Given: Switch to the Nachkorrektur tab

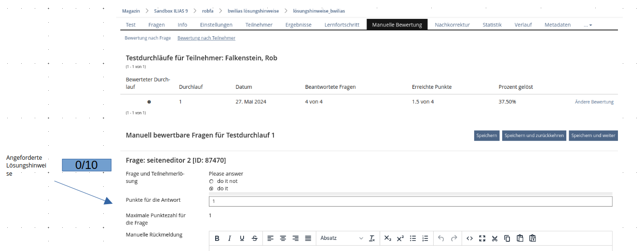Looking at the screenshot, I should pos(452,25).
